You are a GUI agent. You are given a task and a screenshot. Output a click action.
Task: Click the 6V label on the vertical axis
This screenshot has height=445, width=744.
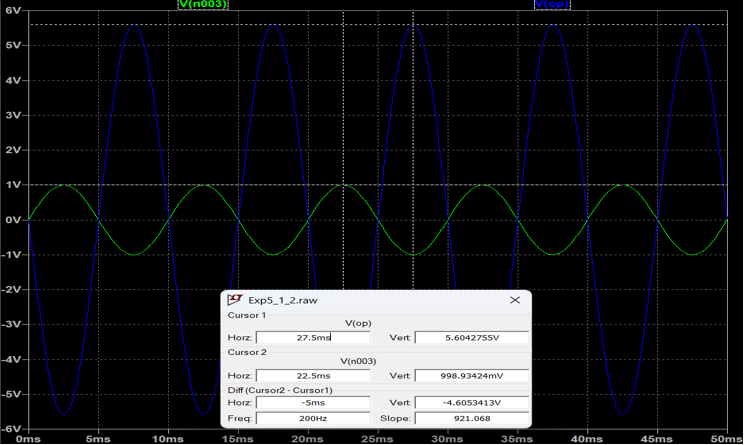13,12
